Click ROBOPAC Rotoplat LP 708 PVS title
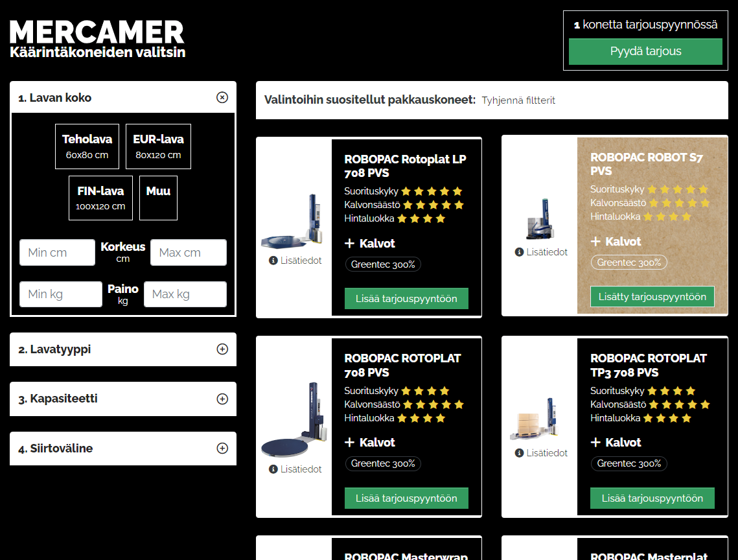This screenshot has height=560, width=738. tap(405, 166)
